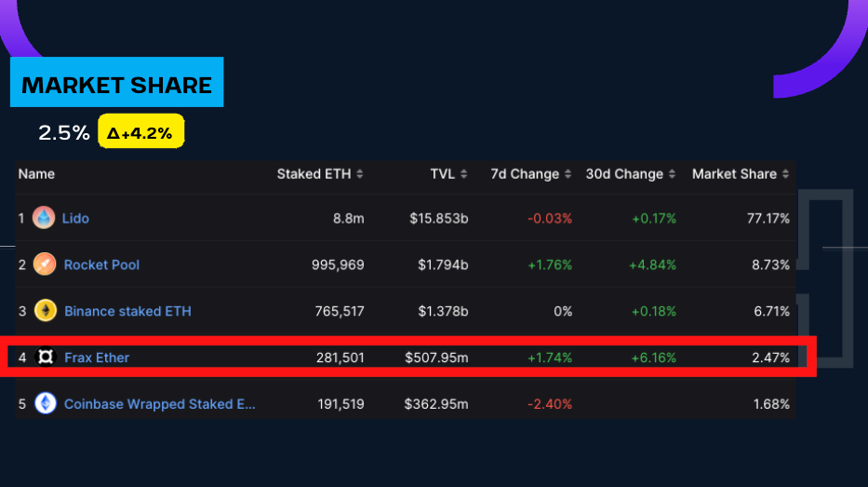Click the yellow +4.2% delta badge
This screenshot has height=487, width=868.
coord(140,133)
